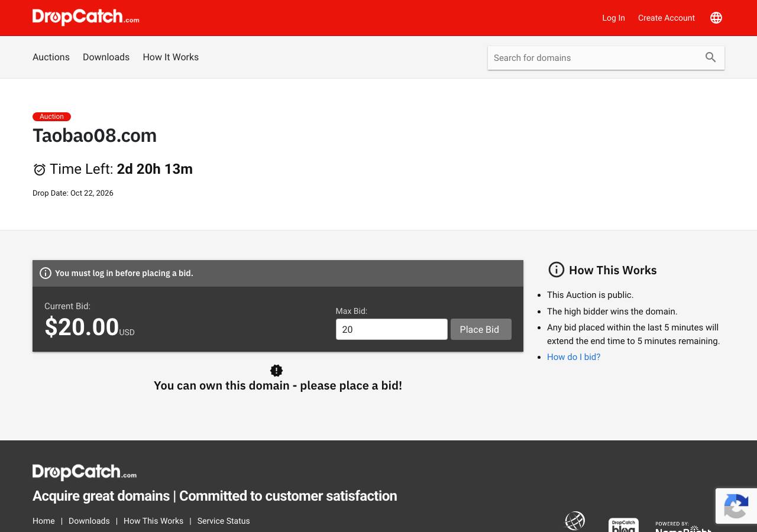Image resolution: width=757 pixels, height=532 pixels.
Task: Click the reCAPTCHA badge
Action: pos(736,506)
